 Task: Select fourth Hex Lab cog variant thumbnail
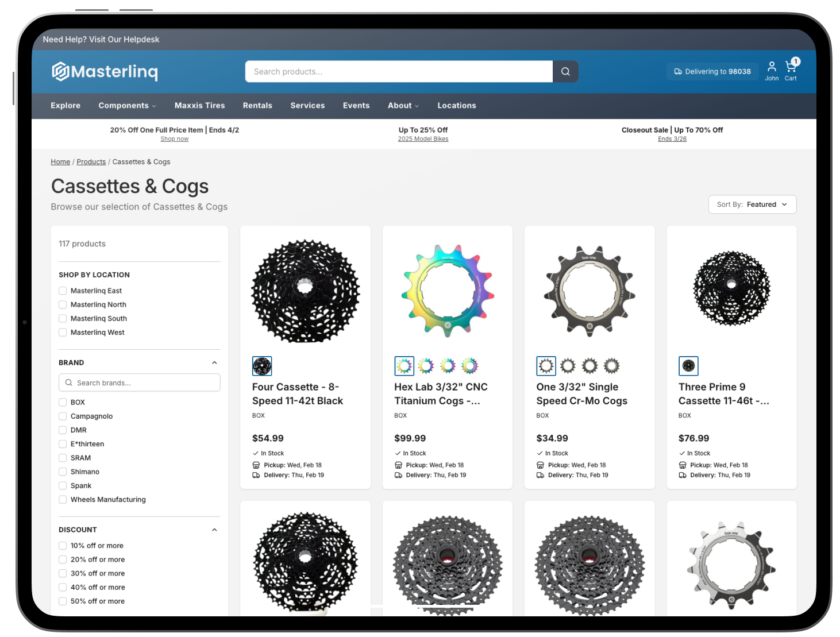point(469,366)
